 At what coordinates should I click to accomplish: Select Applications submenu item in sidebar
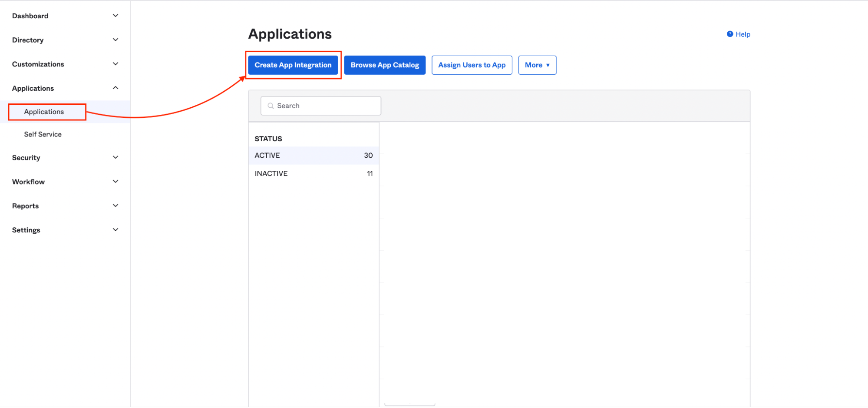(44, 112)
